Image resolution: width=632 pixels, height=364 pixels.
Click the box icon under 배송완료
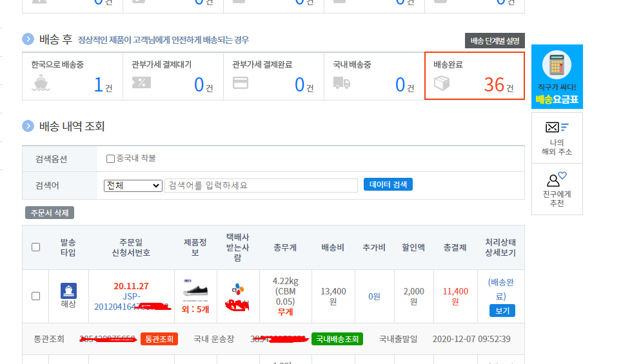point(442,83)
